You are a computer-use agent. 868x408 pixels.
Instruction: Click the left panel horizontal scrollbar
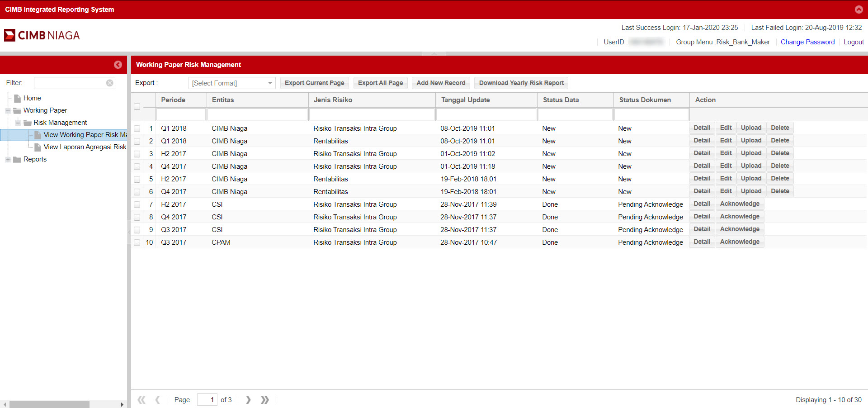[x=50, y=404]
